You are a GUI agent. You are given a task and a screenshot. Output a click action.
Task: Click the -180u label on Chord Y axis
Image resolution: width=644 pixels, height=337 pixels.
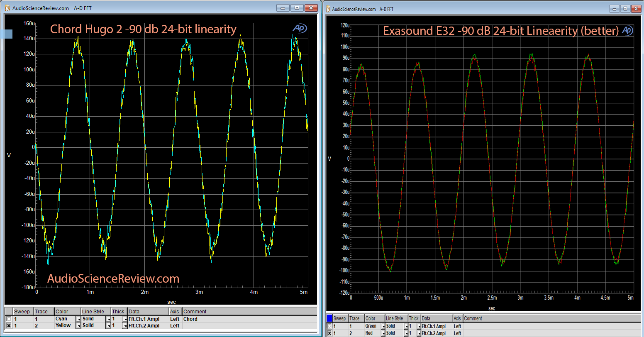coord(28,288)
